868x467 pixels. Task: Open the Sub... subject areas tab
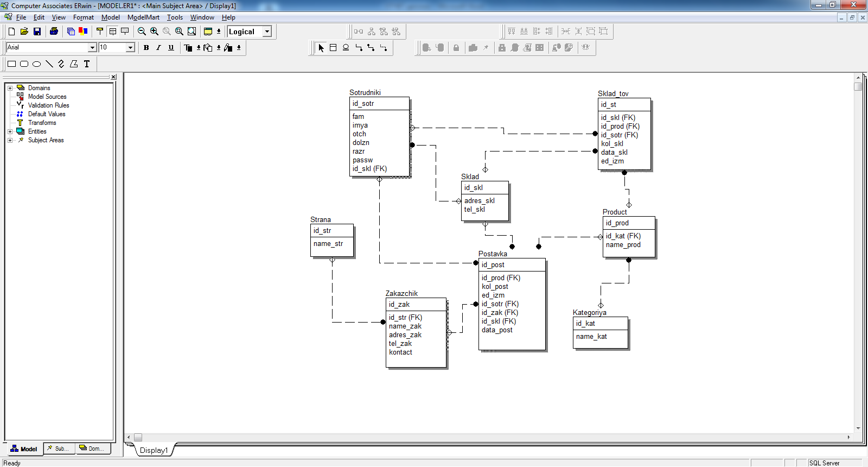pos(59,449)
